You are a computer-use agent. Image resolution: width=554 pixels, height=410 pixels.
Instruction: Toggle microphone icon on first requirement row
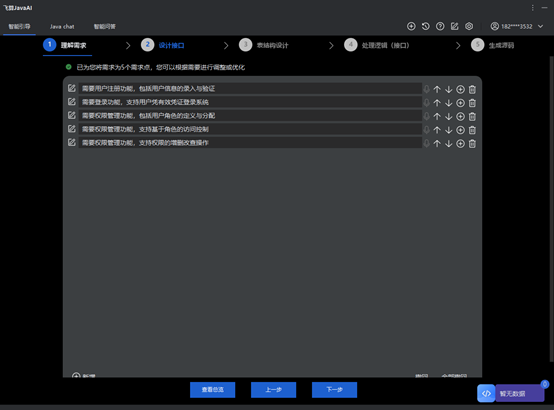coord(427,89)
